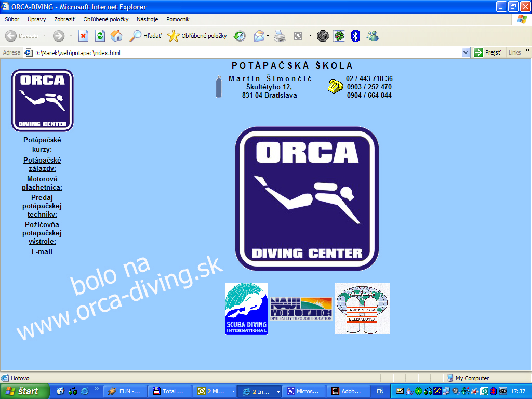Click the green ICQ flower in system tray
This screenshot has width=532, height=399.
coord(419,391)
